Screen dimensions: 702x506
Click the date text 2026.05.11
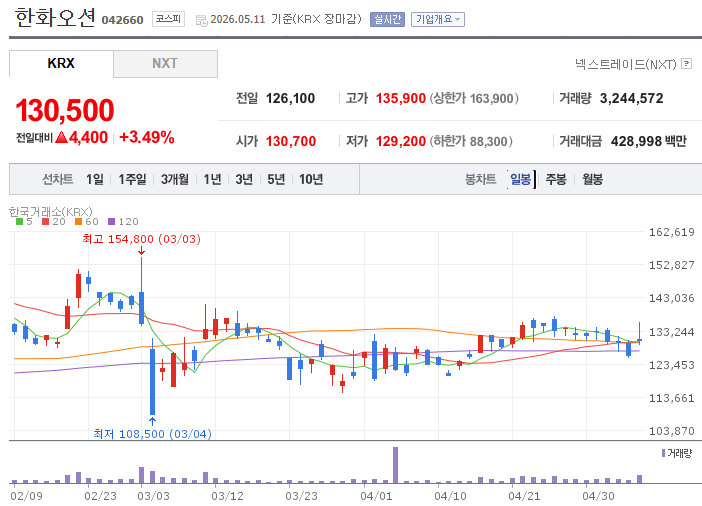pos(238,19)
